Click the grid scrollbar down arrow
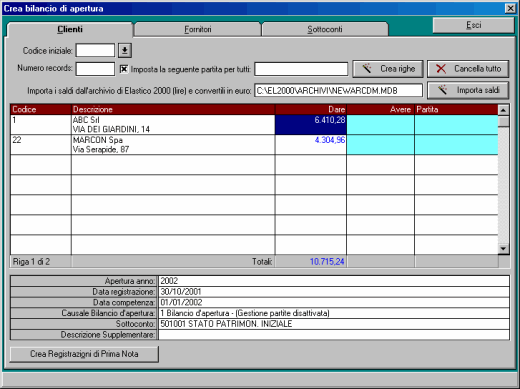 click(x=503, y=249)
